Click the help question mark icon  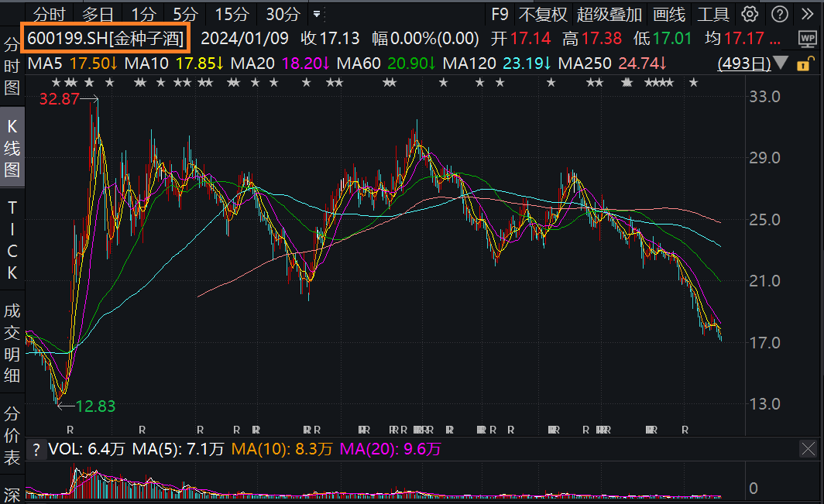coord(778,14)
